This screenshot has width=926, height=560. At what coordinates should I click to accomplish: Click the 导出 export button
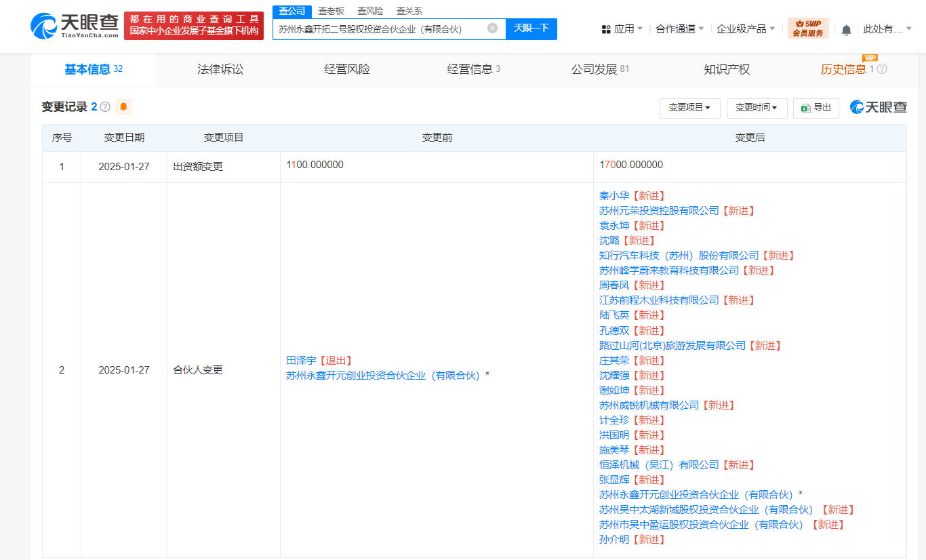[816, 108]
